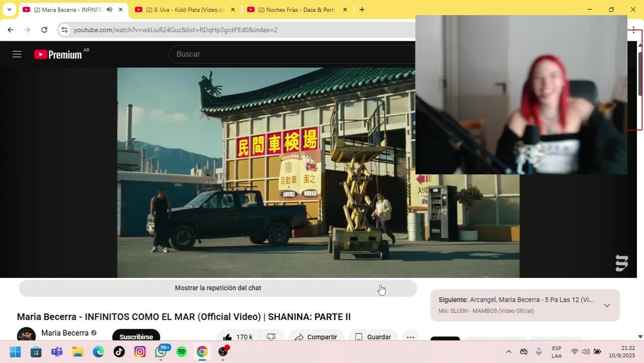Screen dimensions: 644x363
Task: Open a new browser tab
Action: pyautogui.click(x=362, y=10)
